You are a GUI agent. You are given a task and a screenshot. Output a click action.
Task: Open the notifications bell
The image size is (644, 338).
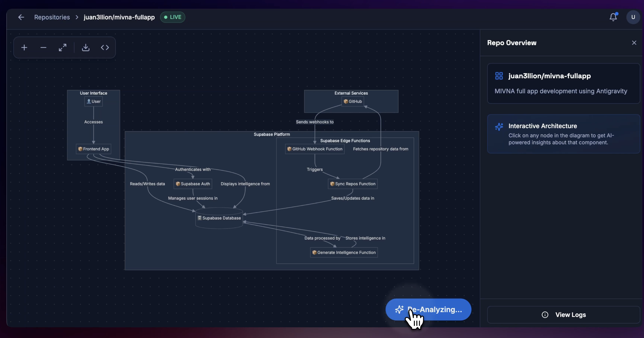click(x=613, y=17)
